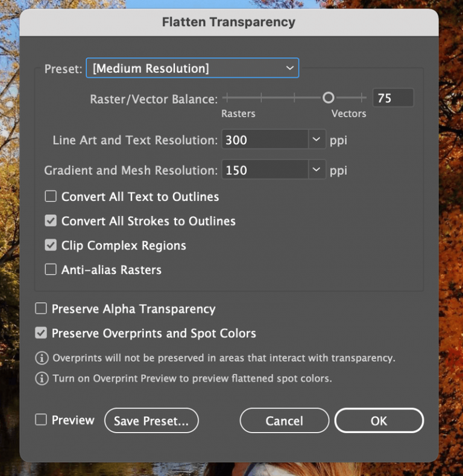The image size is (463, 476).
Task: Confirm with the OK button
Action: pyautogui.click(x=379, y=420)
